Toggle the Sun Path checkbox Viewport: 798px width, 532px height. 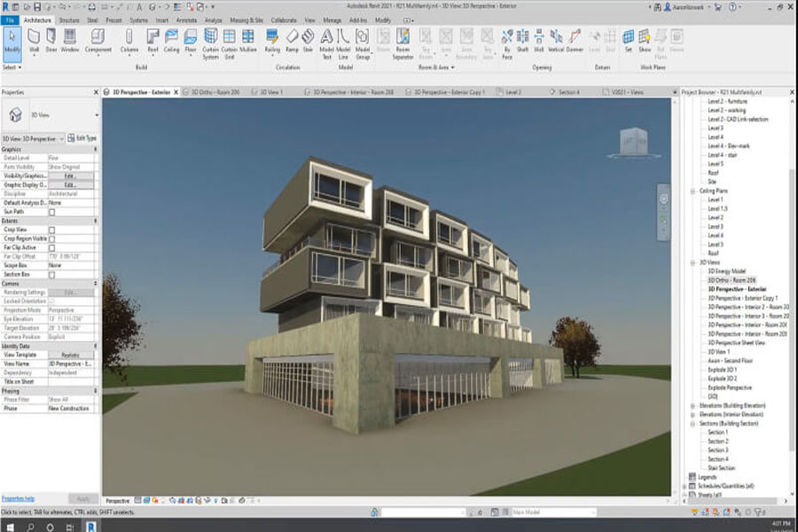[52, 212]
